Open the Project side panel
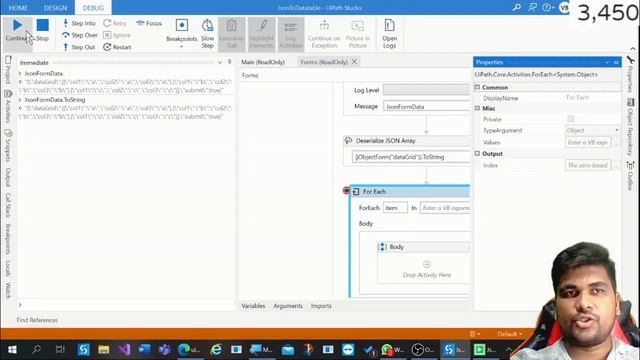Image resolution: width=640 pixels, height=360 pixels. pyautogui.click(x=8, y=69)
